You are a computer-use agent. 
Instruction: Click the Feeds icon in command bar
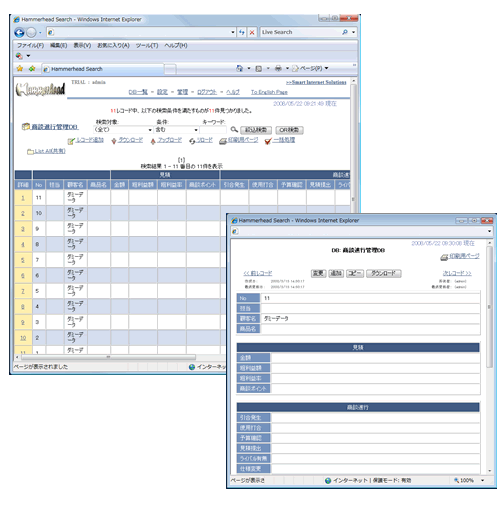[x=258, y=69]
